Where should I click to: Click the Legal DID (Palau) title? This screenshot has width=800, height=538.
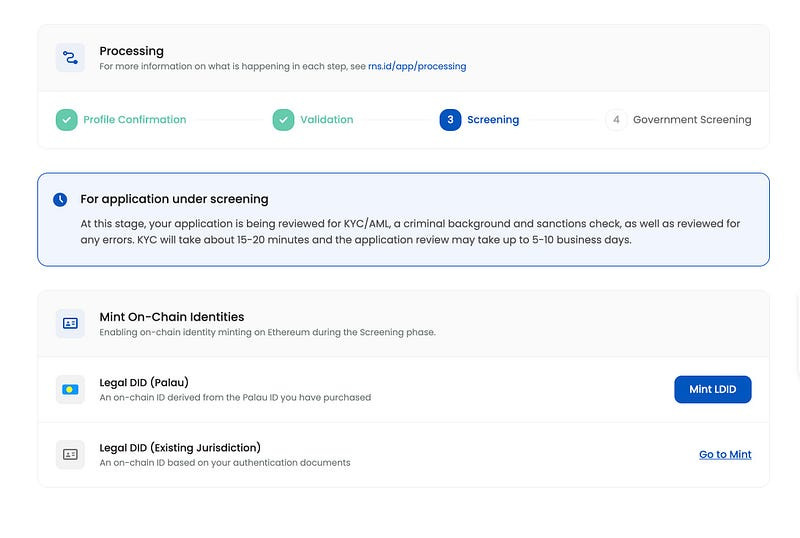point(144,382)
